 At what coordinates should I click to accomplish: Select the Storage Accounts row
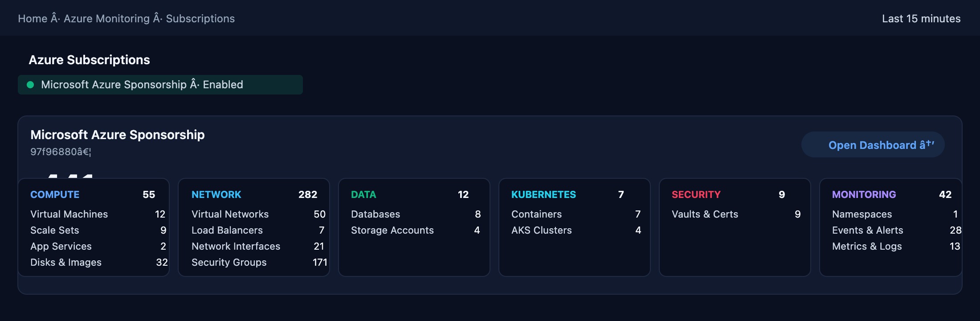(416, 230)
